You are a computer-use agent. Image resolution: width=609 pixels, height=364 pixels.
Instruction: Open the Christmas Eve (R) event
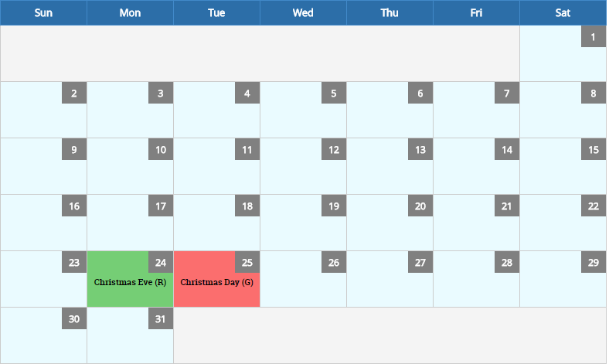pyautogui.click(x=130, y=282)
